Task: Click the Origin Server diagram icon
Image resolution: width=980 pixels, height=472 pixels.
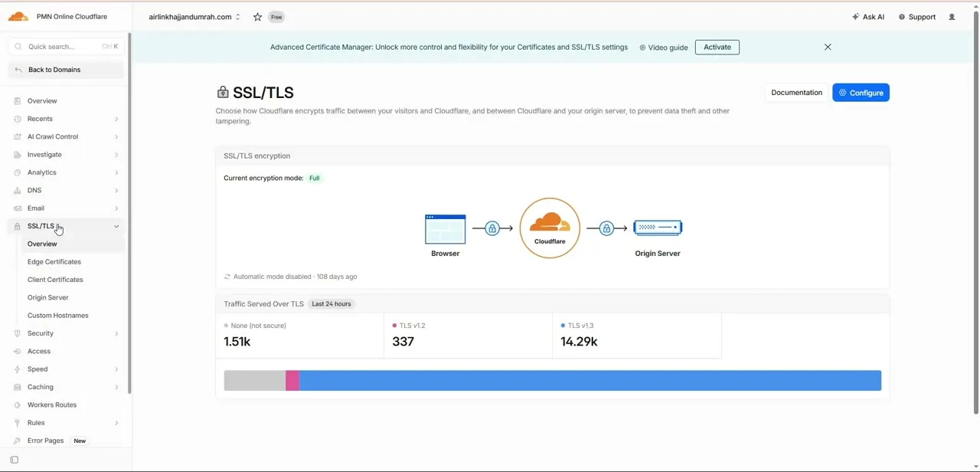Action: point(658,228)
